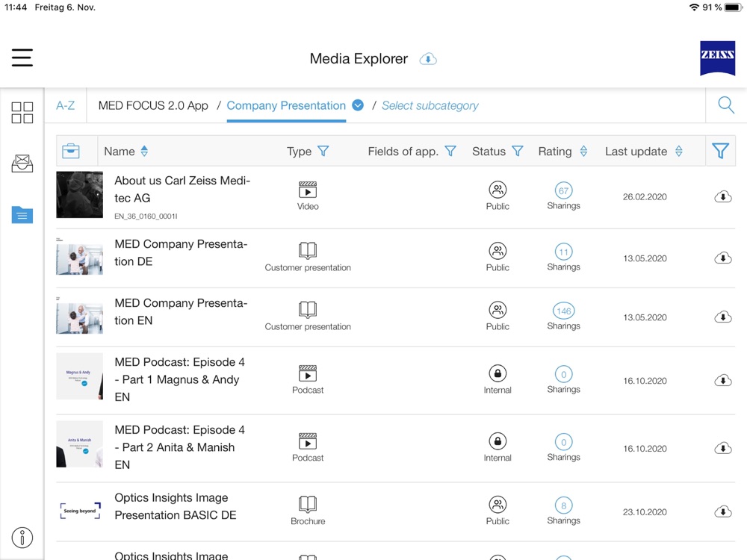Tap Brochure icon for Optics Insights BASIC DE
Image resolution: width=747 pixels, height=560 pixels.
point(308,504)
